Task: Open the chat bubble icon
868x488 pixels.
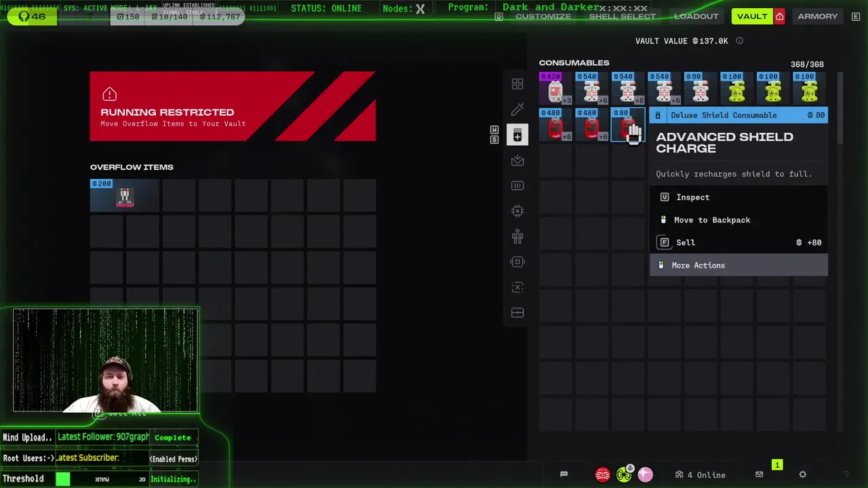Action: point(564,474)
